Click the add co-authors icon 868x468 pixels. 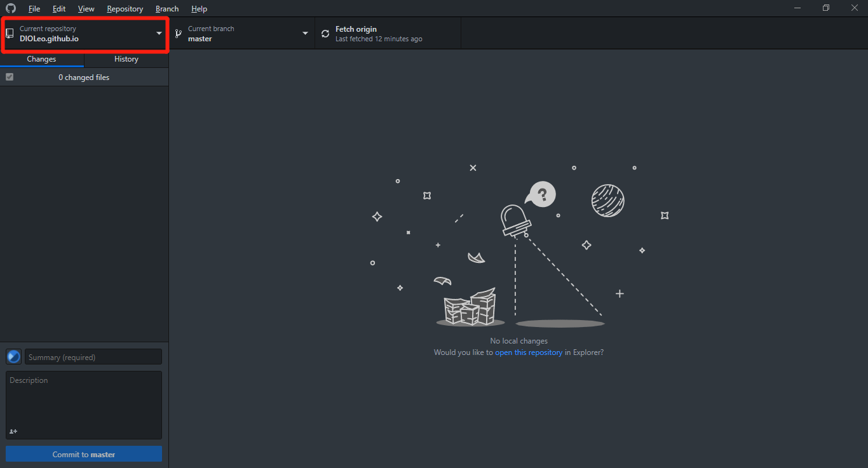click(13, 432)
